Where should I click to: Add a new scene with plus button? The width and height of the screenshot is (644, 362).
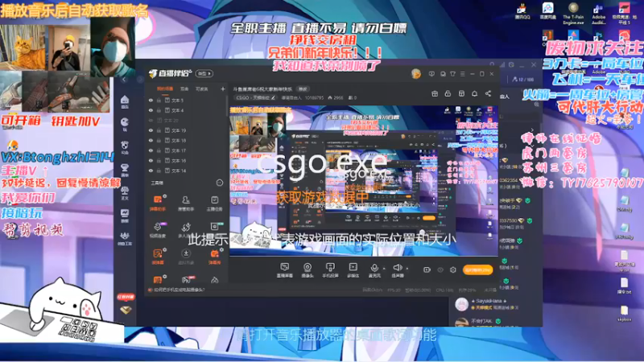point(223,88)
